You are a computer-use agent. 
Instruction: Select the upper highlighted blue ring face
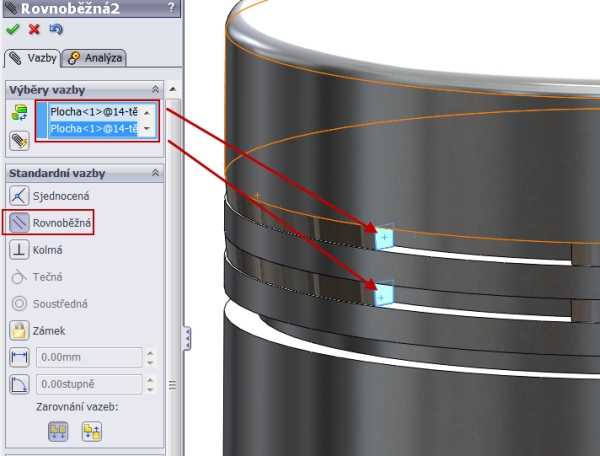coord(384,237)
